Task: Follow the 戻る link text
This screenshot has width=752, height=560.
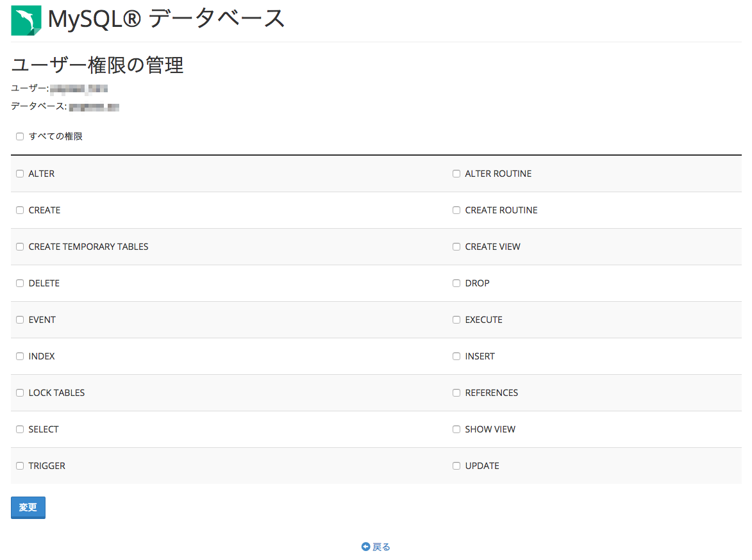Action: coord(381,547)
